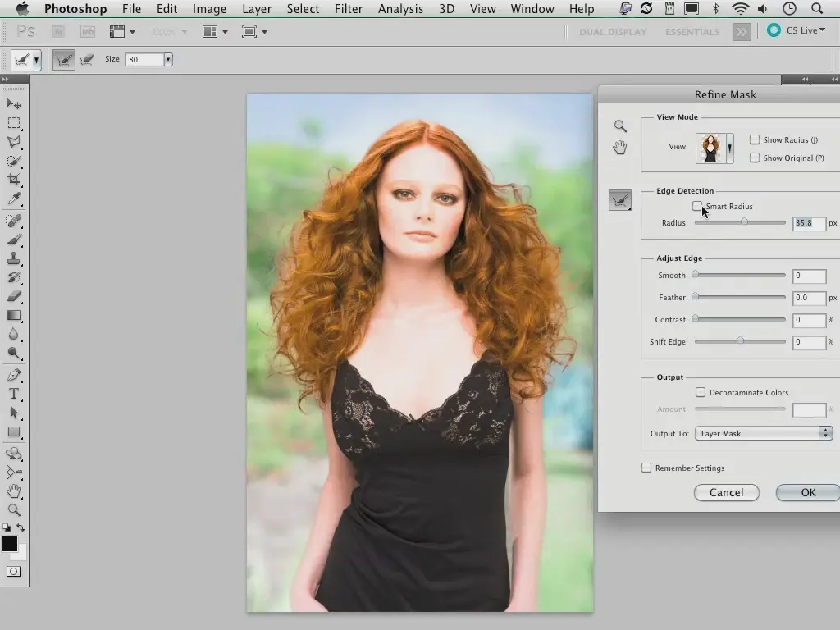Open the Output To dropdown
This screenshot has height=630, width=840.
coord(764,434)
